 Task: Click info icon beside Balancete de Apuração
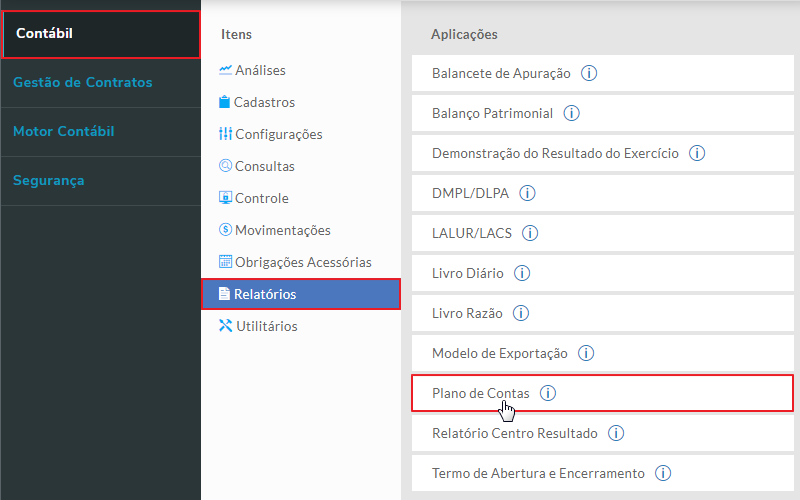(x=590, y=73)
